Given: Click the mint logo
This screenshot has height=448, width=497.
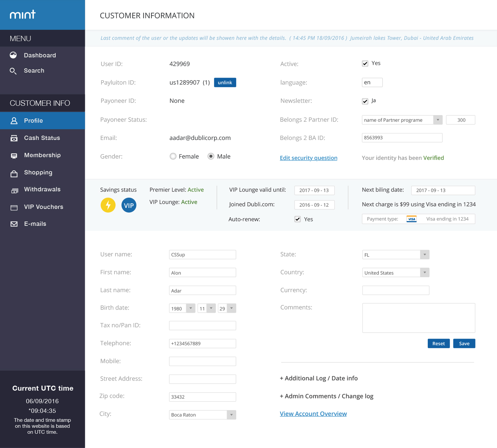Looking at the screenshot, I should [x=23, y=15].
